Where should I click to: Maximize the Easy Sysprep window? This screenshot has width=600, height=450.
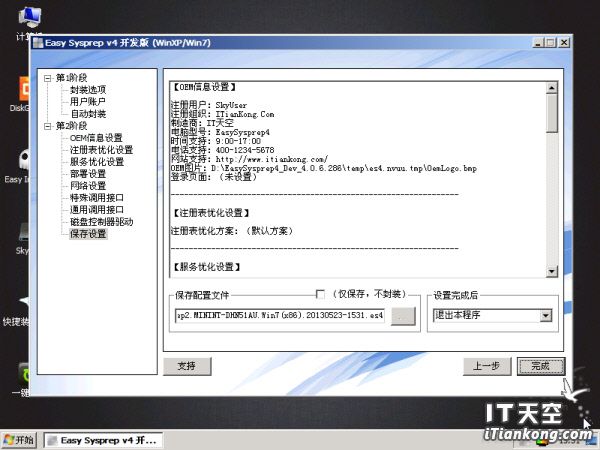551,43
